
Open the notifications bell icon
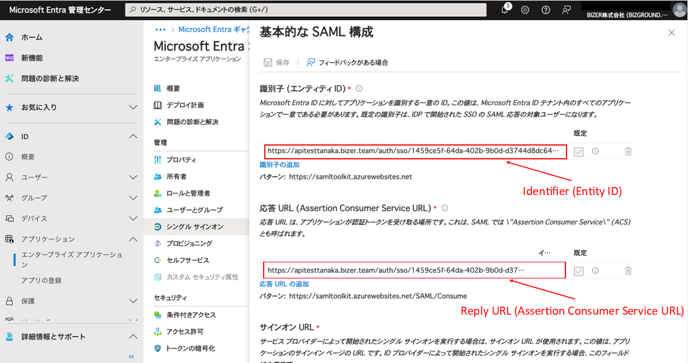point(505,9)
